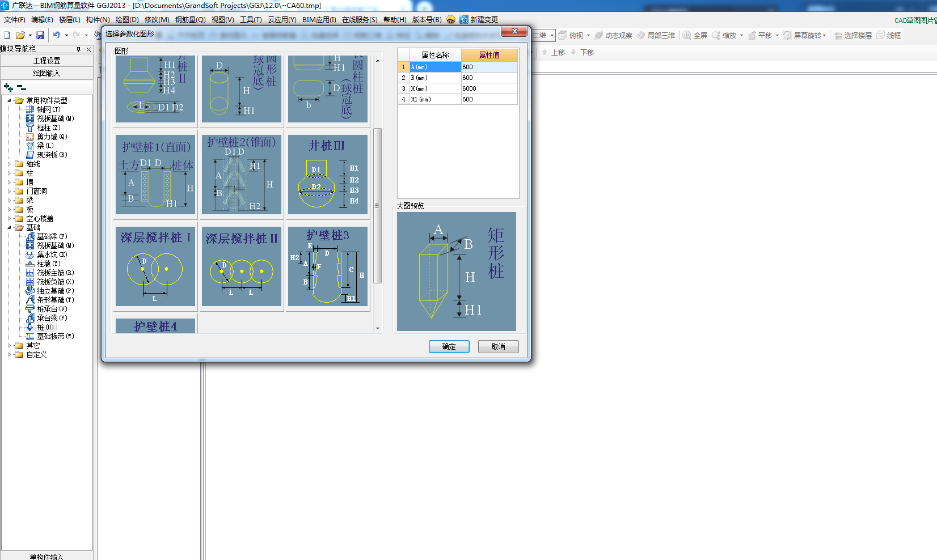Select 柱墩(Y) item
This screenshot has width=937, height=560.
pyautogui.click(x=49, y=264)
